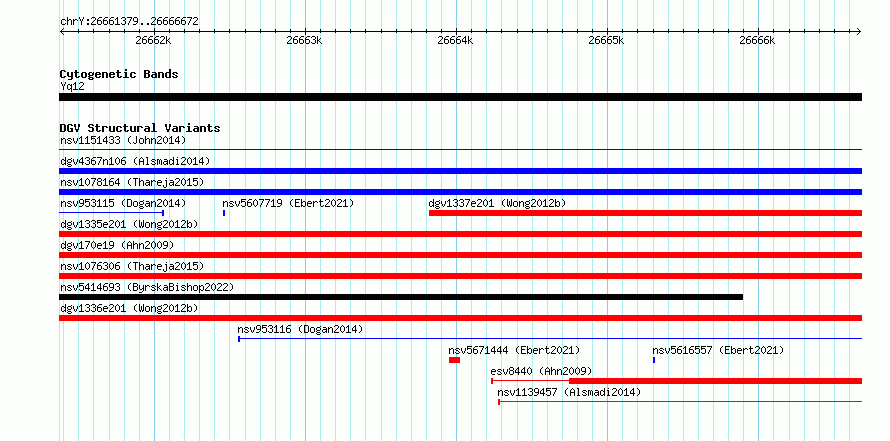Select the red dgv170e19 variant bar
This screenshot has height=441, width=890.
(460, 255)
